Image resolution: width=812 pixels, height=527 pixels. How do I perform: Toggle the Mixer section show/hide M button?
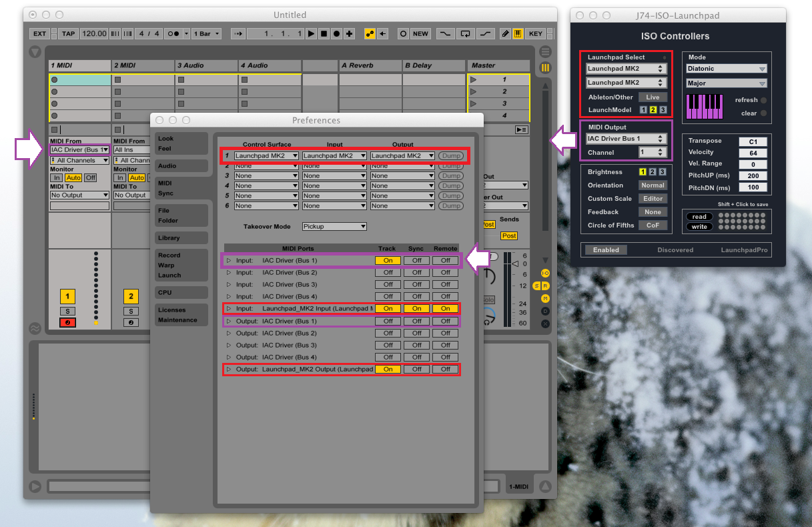pyautogui.click(x=545, y=298)
